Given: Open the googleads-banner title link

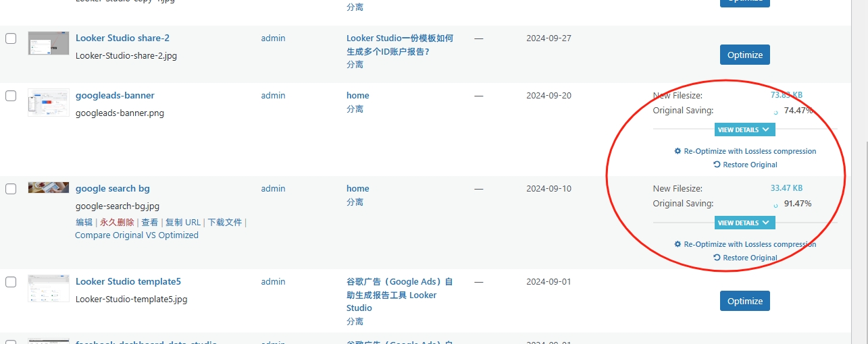Looking at the screenshot, I should coord(115,96).
